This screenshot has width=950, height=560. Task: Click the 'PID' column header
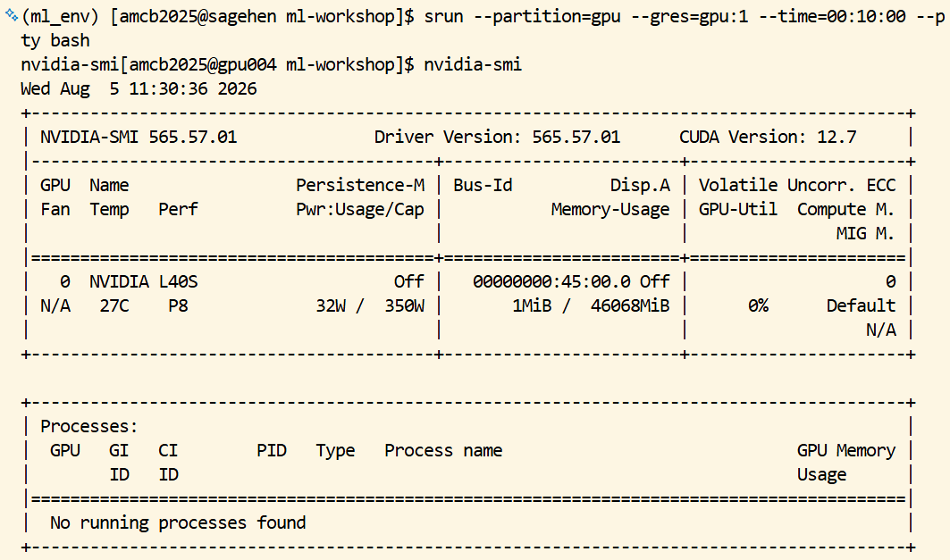click(272, 451)
